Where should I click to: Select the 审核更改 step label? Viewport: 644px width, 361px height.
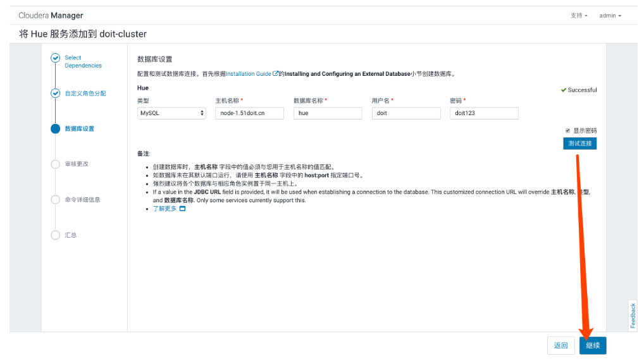tap(77, 164)
